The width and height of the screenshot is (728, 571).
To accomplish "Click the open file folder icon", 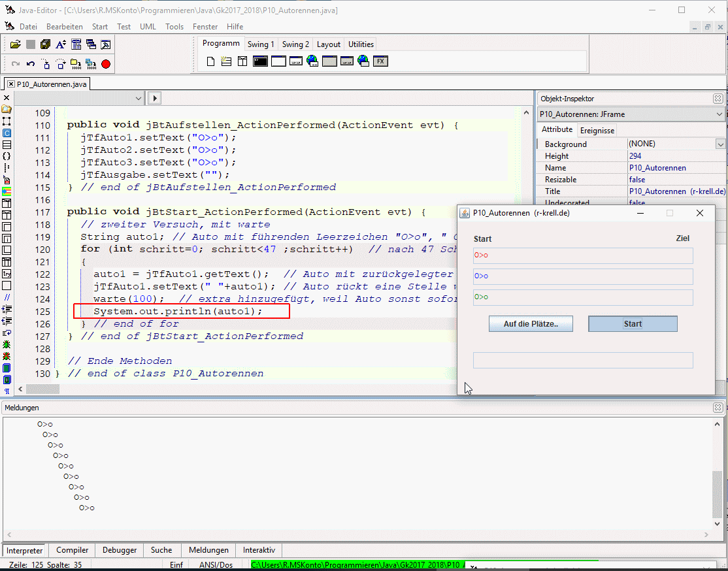I will pos(16,44).
